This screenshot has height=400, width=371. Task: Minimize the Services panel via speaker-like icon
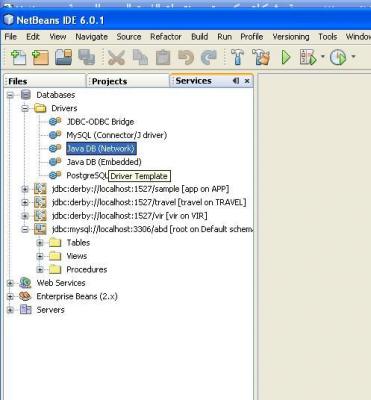tap(236, 81)
